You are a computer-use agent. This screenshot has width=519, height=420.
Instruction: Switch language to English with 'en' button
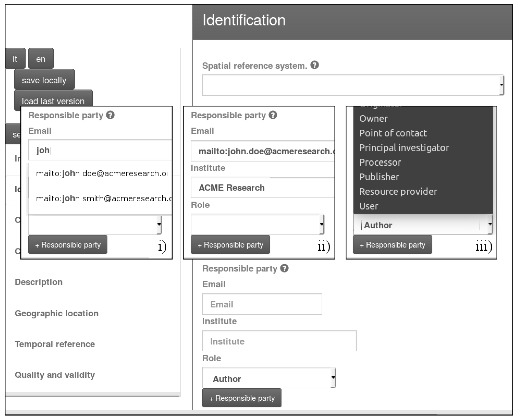click(x=41, y=59)
